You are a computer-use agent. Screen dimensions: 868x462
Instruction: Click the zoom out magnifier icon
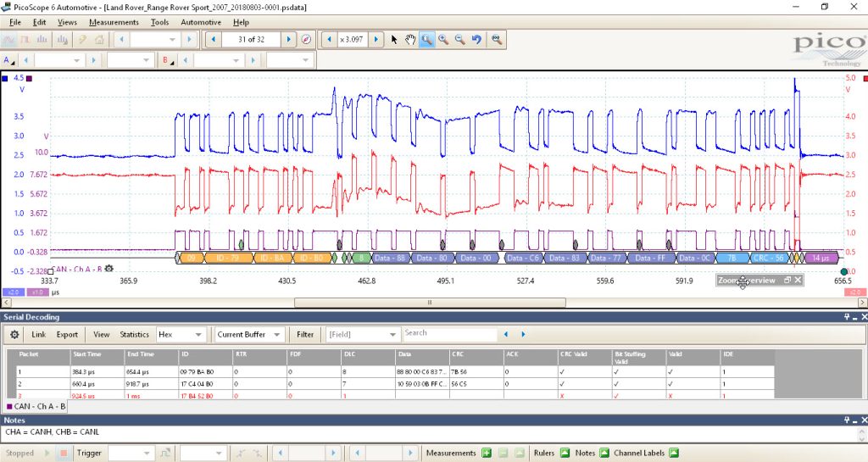(459, 39)
